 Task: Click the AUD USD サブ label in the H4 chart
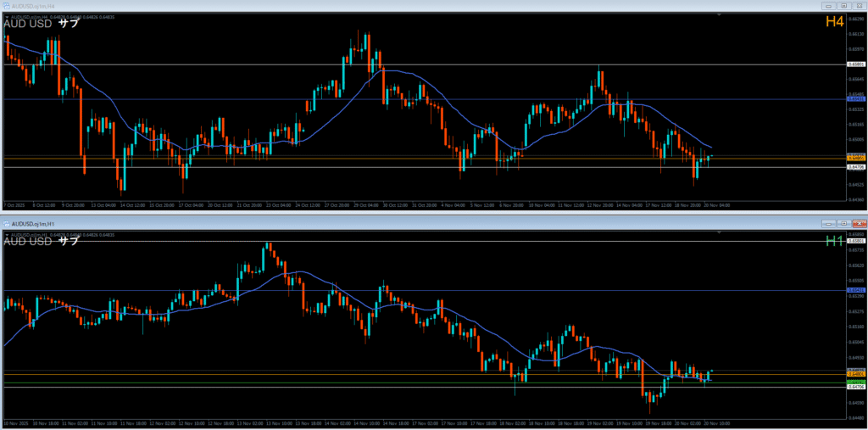(41, 23)
